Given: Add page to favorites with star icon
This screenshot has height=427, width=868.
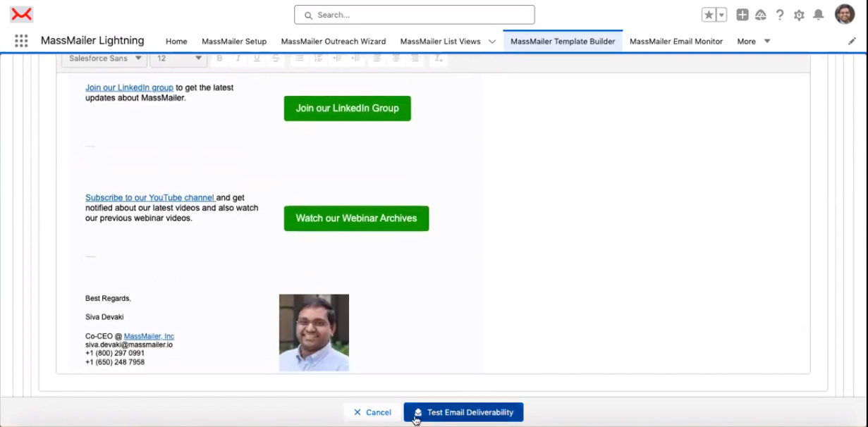Looking at the screenshot, I should (709, 15).
